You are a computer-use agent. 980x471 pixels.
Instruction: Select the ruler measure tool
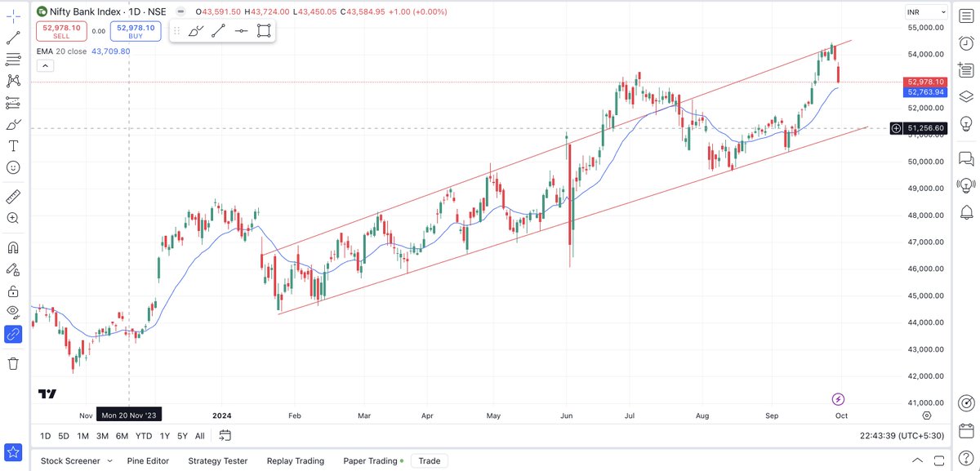tap(13, 197)
